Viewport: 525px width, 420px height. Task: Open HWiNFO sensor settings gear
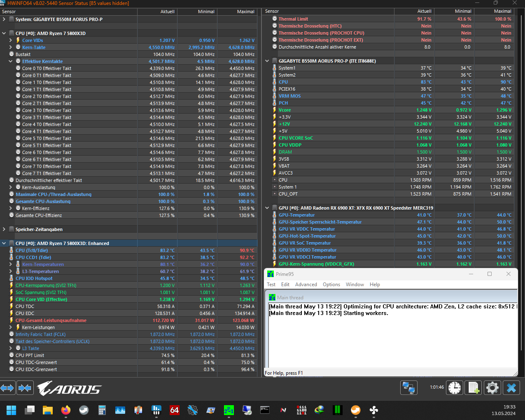(x=492, y=388)
